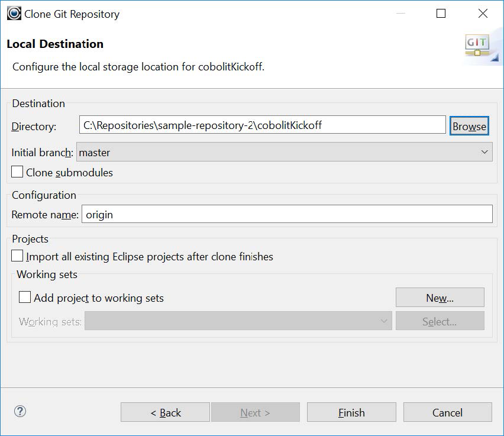Maximize the Clone Git Repository window
The width and height of the screenshot is (504, 436).
pos(441,14)
